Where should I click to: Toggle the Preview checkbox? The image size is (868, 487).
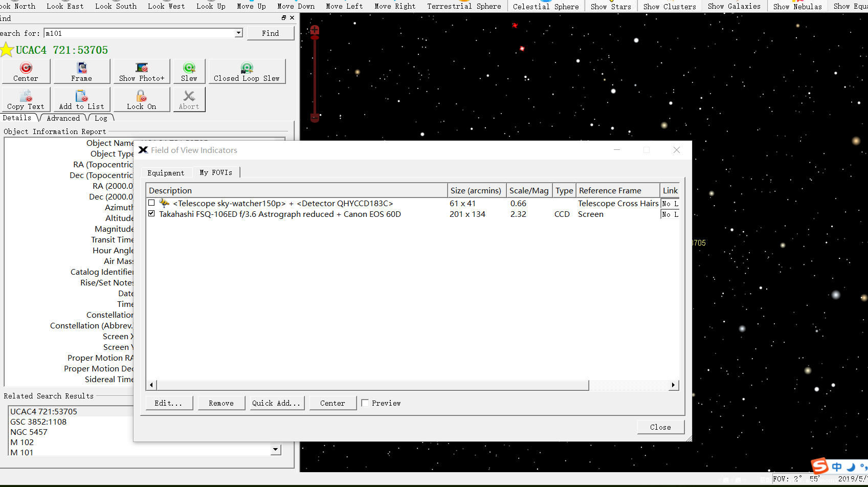[x=365, y=403]
